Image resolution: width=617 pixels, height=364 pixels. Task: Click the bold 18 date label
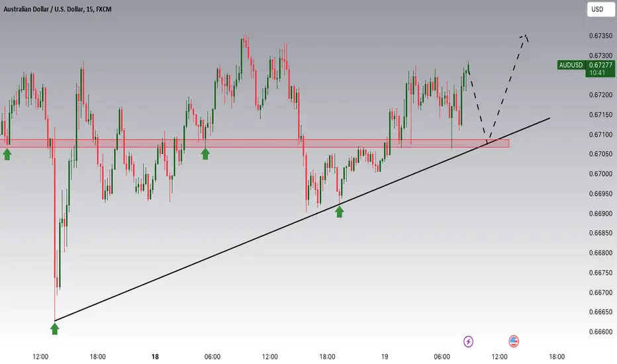tap(155, 357)
